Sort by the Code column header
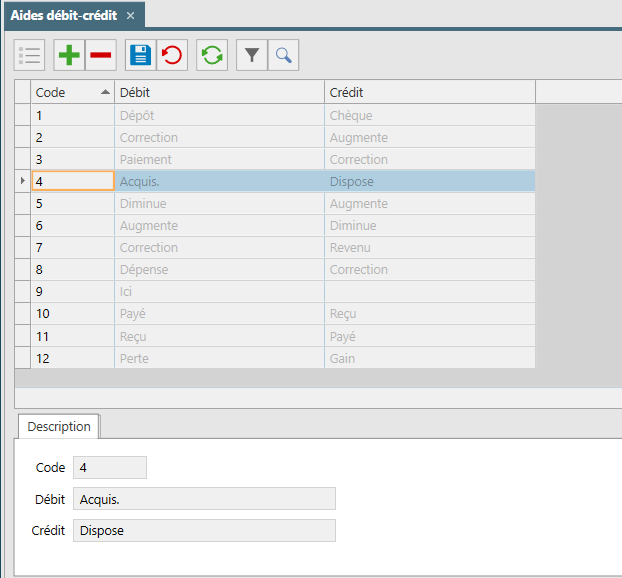 pos(73,92)
